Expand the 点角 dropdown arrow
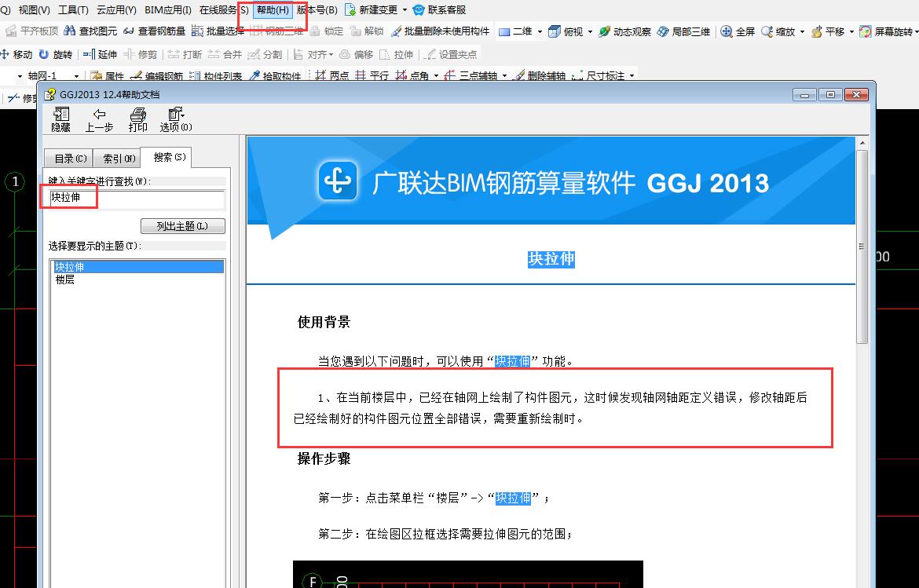 point(435,76)
